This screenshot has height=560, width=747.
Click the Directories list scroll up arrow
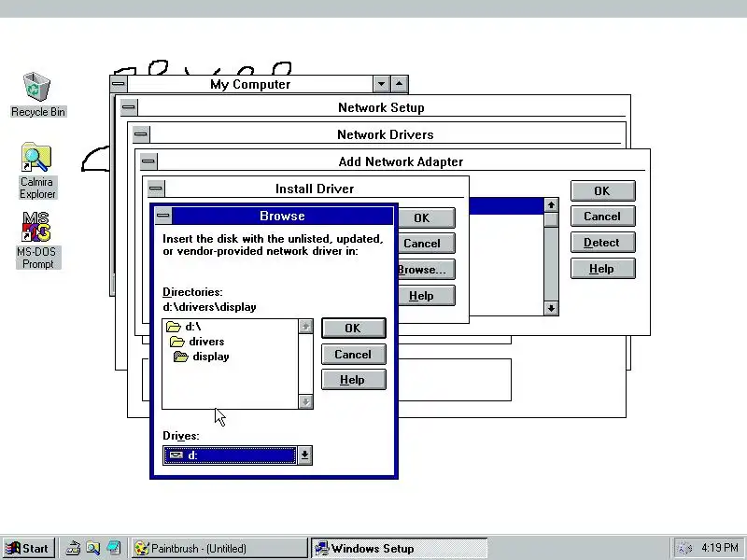pyautogui.click(x=306, y=327)
